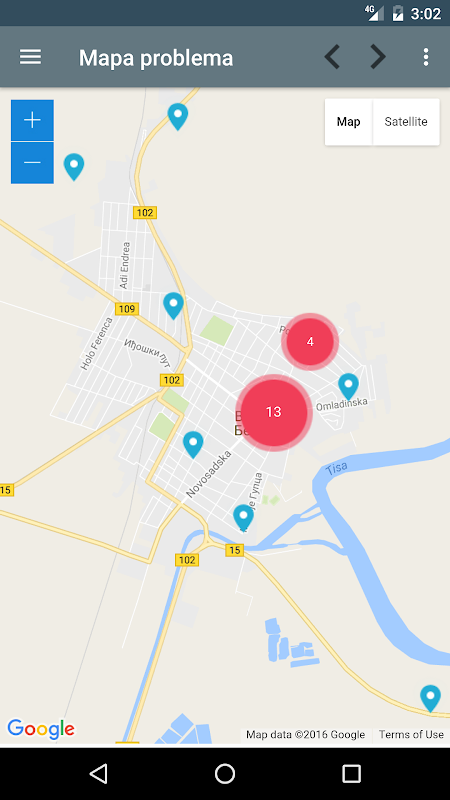Select the blue pin next to zoom buttons

coord(74,167)
